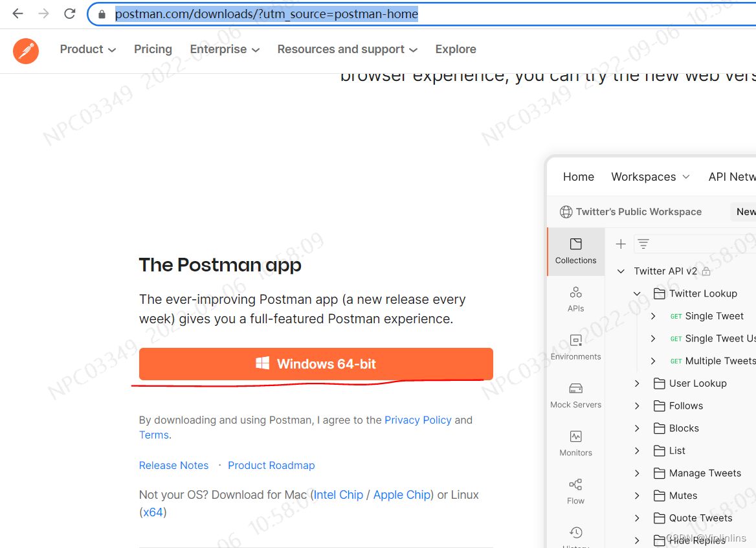Open the Mock Servers panel

pyautogui.click(x=575, y=395)
